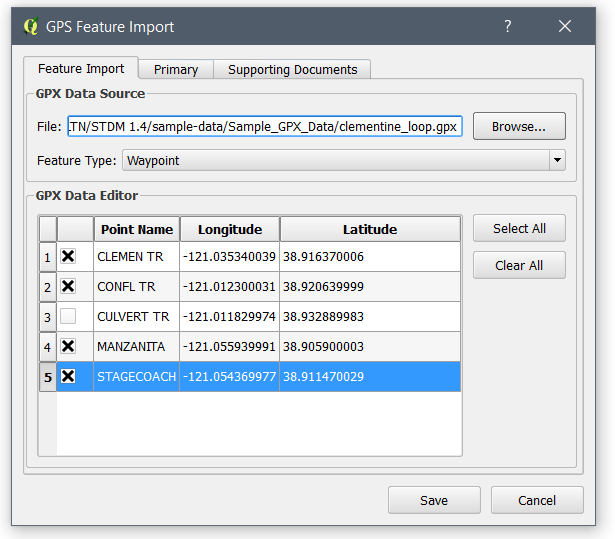This screenshot has height=539, width=615.
Task: Uncheck the MANZANITA checkbox
Action: (68, 346)
